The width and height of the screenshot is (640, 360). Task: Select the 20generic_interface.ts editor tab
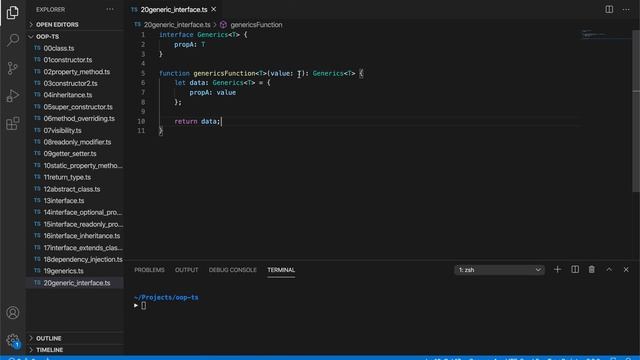pyautogui.click(x=174, y=9)
